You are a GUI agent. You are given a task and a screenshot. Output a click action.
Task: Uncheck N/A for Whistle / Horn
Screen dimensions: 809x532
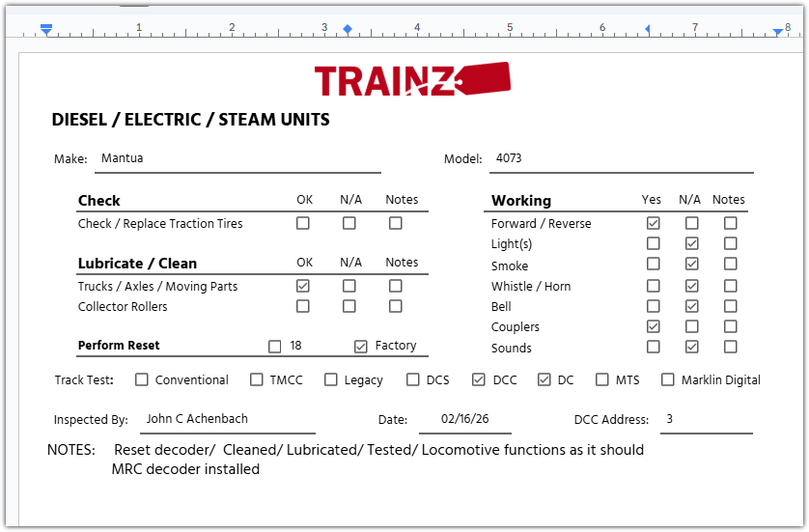[692, 286]
